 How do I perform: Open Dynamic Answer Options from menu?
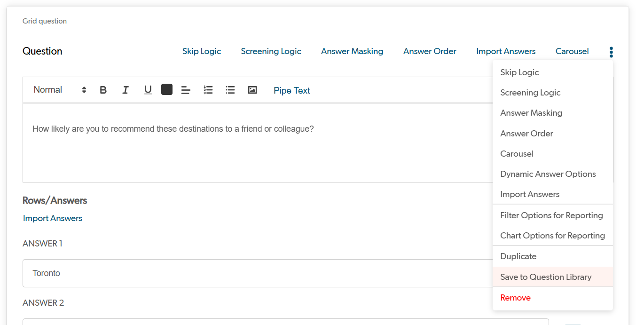(548, 174)
